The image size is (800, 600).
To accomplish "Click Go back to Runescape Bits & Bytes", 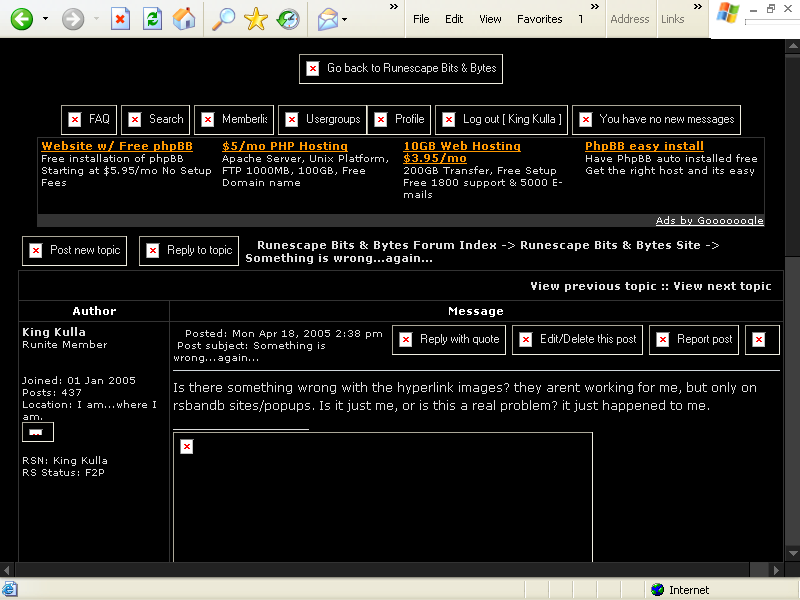I will pos(401,68).
